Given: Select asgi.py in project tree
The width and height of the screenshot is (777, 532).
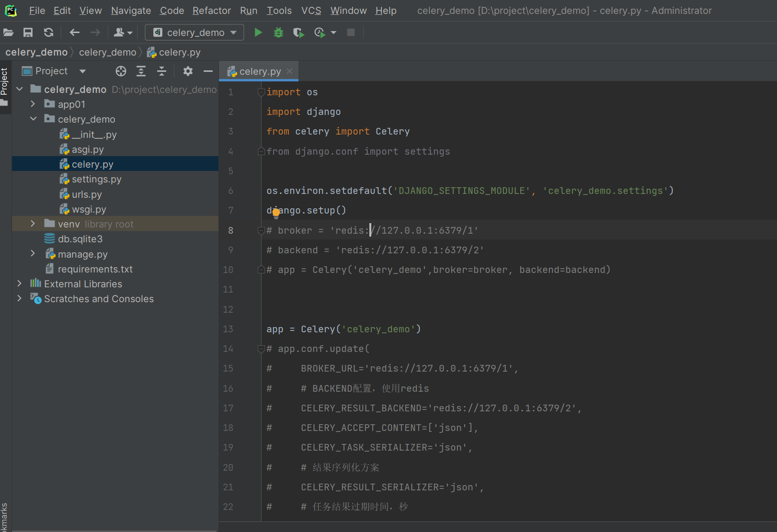Looking at the screenshot, I should tap(115, 149).
